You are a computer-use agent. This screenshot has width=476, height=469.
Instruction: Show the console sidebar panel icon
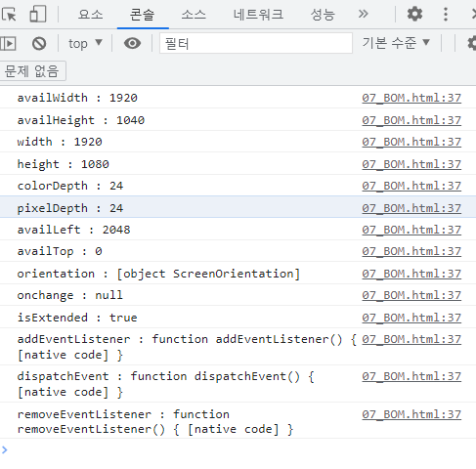click(8, 43)
